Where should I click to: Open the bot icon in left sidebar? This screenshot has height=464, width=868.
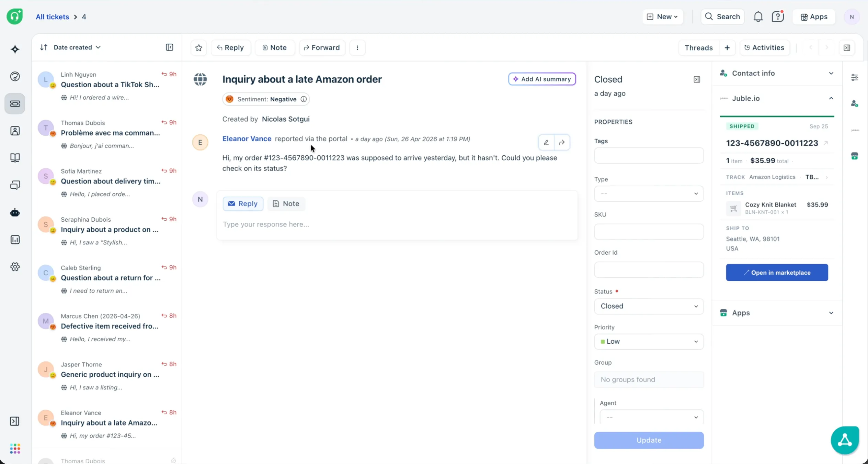pos(15,213)
